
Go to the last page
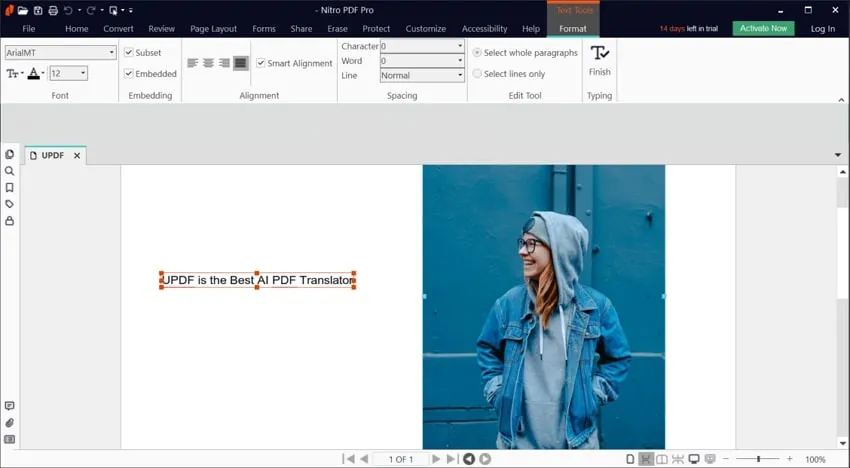[x=452, y=459]
